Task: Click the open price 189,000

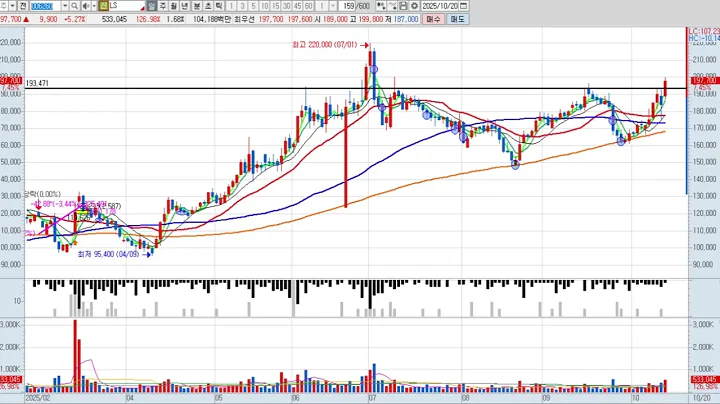Action: [335, 19]
